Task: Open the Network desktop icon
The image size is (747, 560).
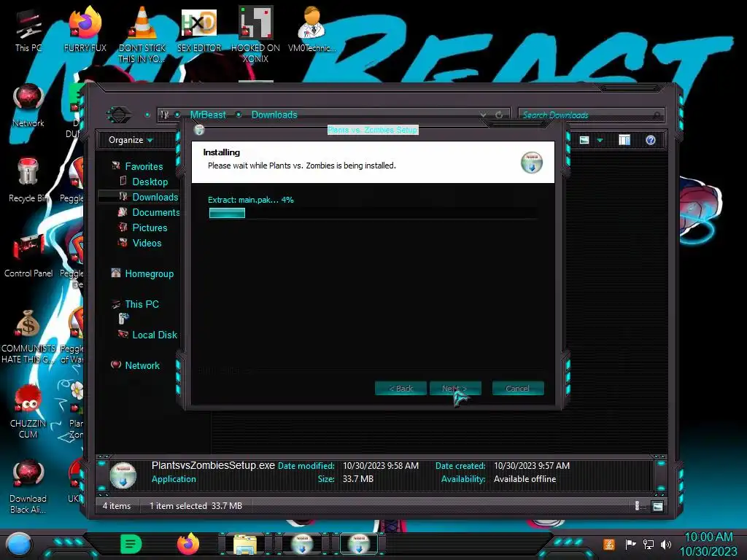Action: (28, 105)
